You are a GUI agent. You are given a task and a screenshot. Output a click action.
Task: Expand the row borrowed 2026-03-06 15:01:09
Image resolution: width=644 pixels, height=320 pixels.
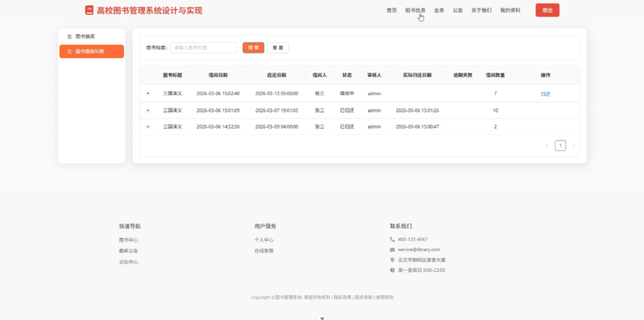(148, 111)
